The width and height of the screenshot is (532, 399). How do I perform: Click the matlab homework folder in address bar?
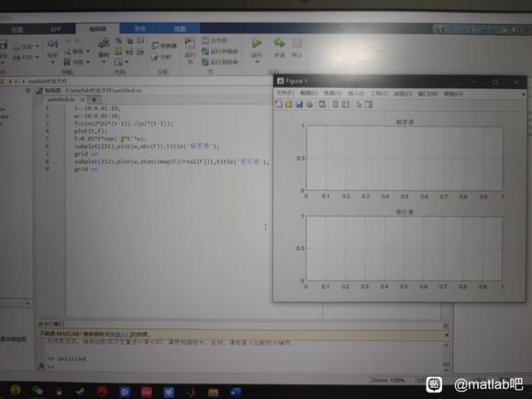point(47,82)
